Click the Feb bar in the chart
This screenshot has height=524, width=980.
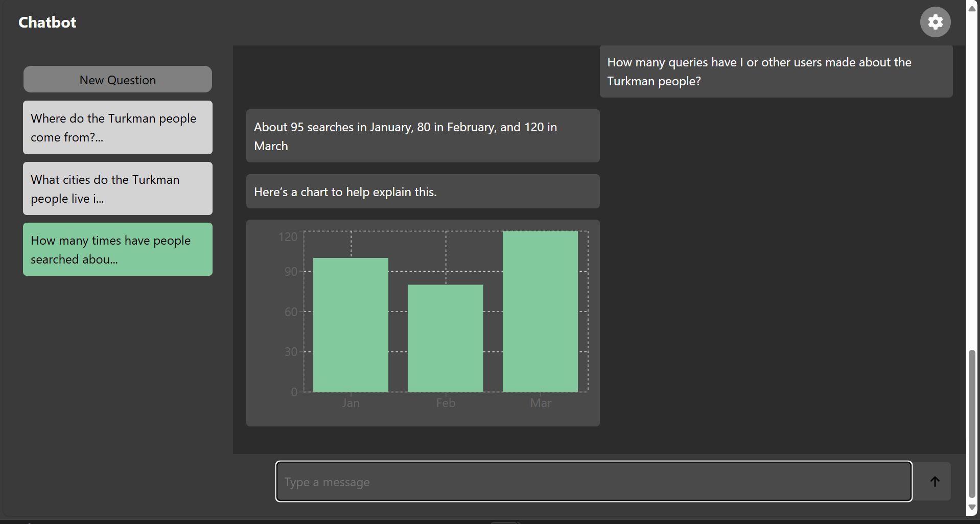coord(446,338)
